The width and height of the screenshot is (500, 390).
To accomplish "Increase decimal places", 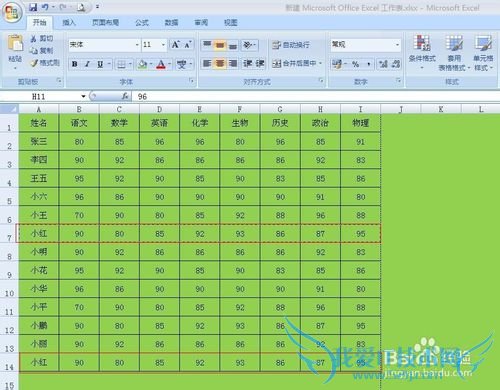I will point(383,64).
